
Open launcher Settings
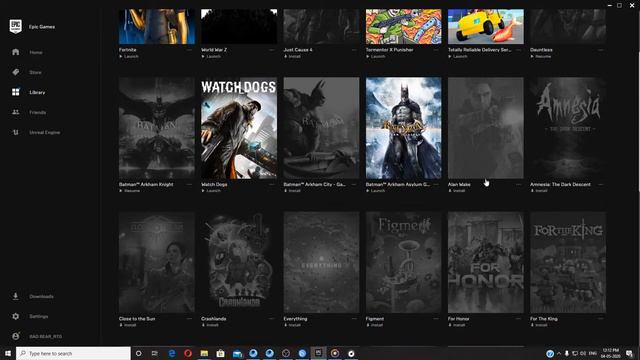pos(39,316)
